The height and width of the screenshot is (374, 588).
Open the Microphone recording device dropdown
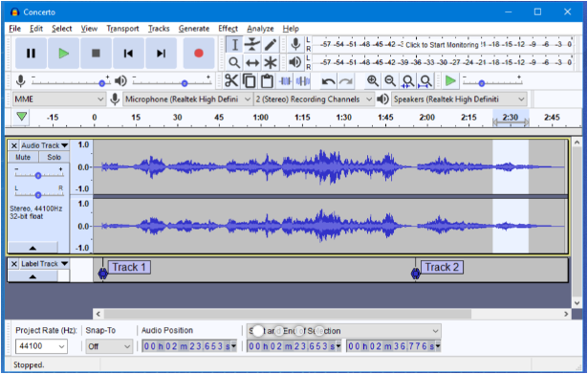187,99
